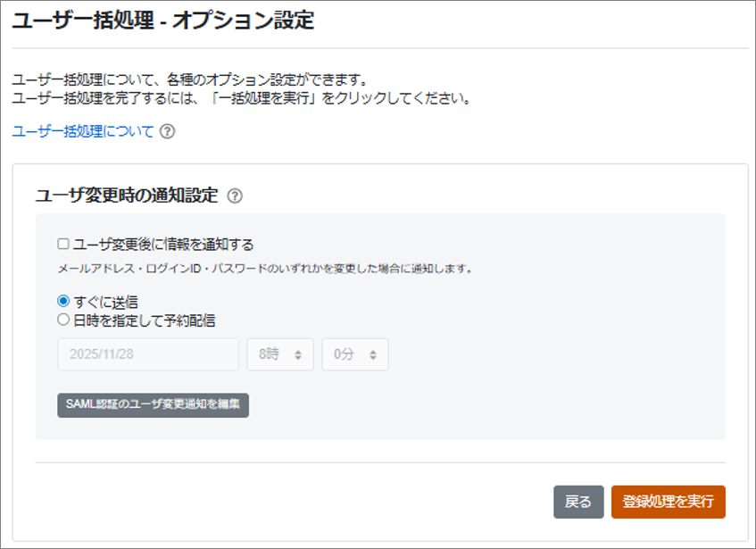The image size is (756, 549).
Task: Click the メールアドレス・ログインID・パスワード note text
Action: tap(264, 268)
